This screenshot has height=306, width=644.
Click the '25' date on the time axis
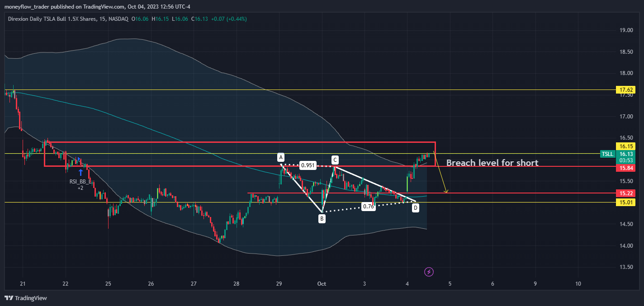tap(108, 283)
